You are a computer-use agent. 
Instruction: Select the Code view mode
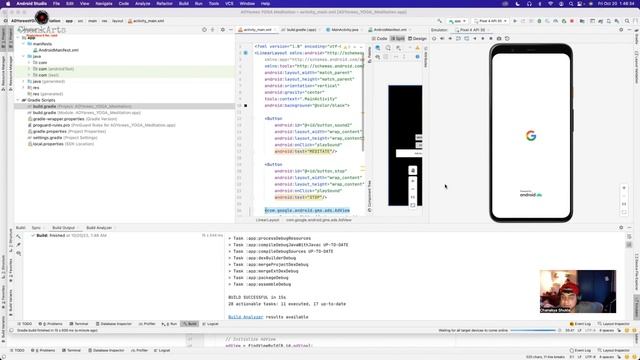pyautogui.click(x=380, y=38)
